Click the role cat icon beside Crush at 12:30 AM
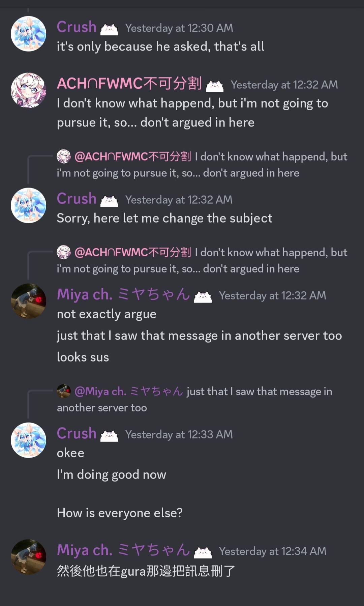The image size is (364, 606). 109,29
